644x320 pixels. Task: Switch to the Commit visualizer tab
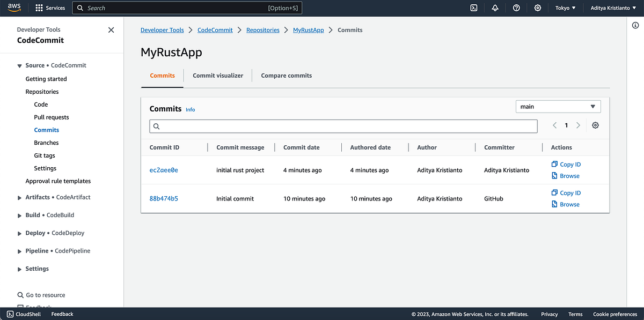pos(217,75)
